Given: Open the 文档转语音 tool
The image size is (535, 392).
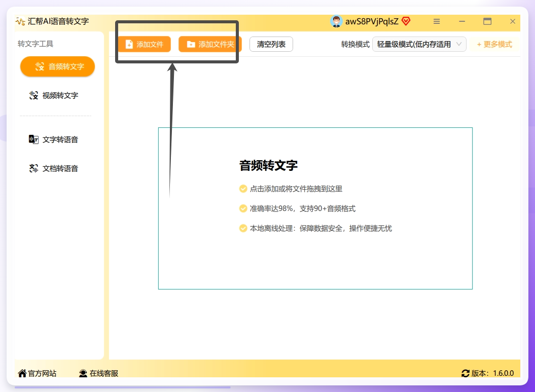Looking at the screenshot, I should pos(54,168).
